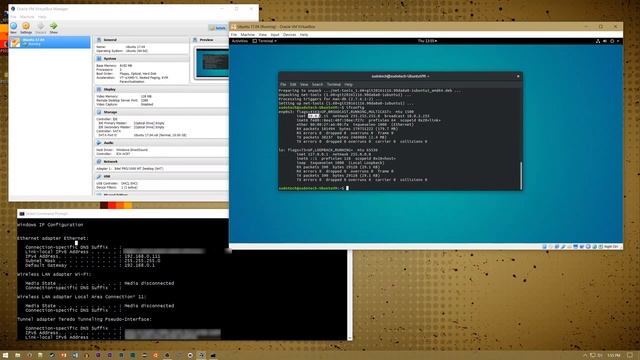640x360 pixels.
Task: Open the Windows Action Center notification icon
Action: [630, 356]
